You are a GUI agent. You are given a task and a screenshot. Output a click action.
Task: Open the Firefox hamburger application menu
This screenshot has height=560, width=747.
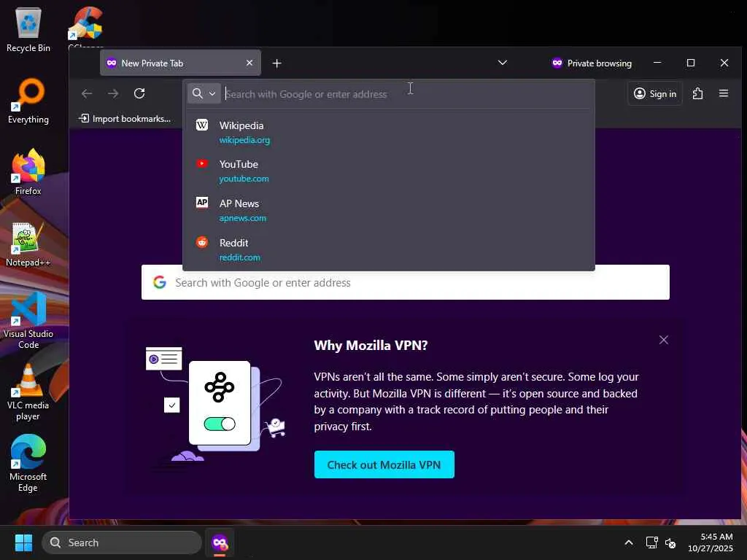pyautogui.click(x=724, y=93)
